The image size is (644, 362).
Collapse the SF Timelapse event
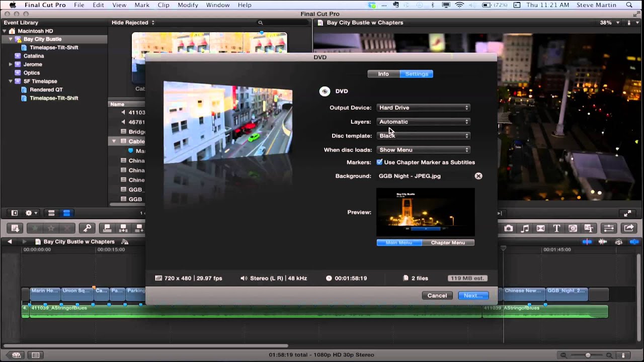11,81
